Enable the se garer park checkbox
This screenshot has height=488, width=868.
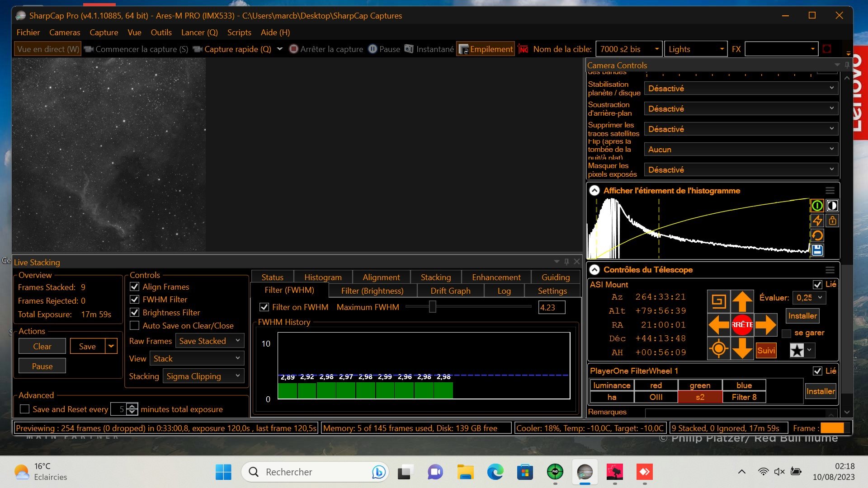pyautogui.click(x=786, y=333)
